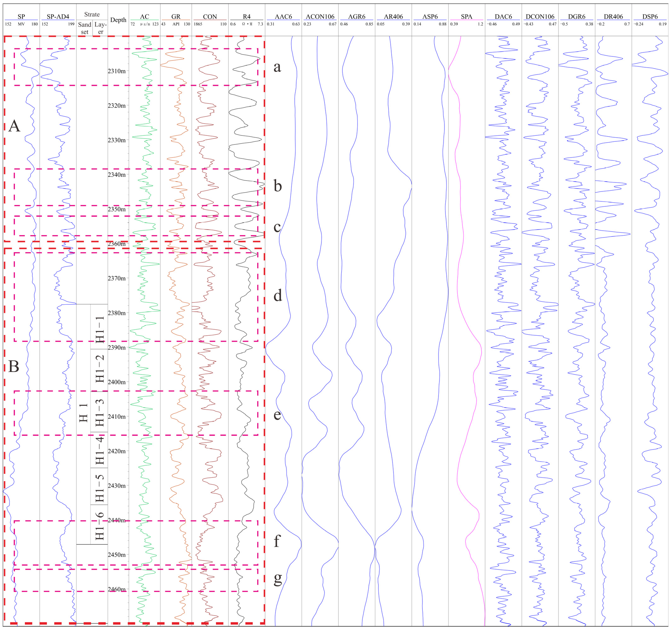Image resolution: width=672 pixels, height=631 pixels.
Task: Select the DSP6 track header
Action: [x=650, y=17]
